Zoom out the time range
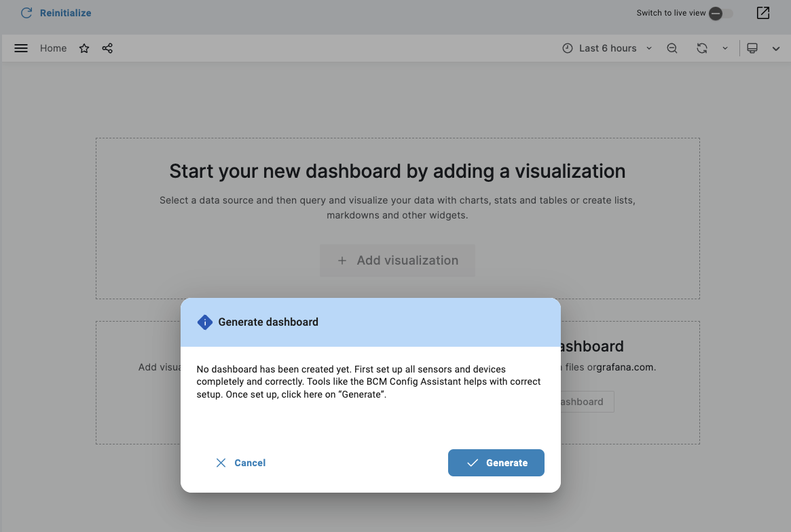The height and width of the screenshot is (532, 791). (x=672, y=48)
